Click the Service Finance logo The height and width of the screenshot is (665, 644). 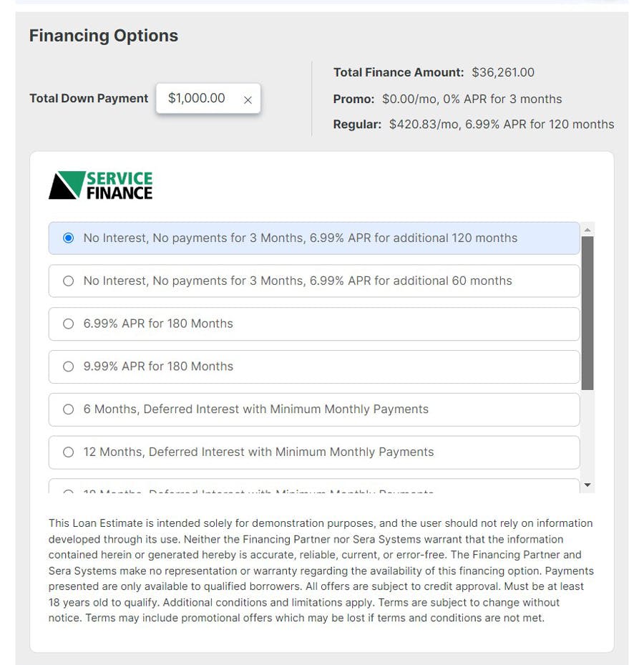[x=100, y=184]
